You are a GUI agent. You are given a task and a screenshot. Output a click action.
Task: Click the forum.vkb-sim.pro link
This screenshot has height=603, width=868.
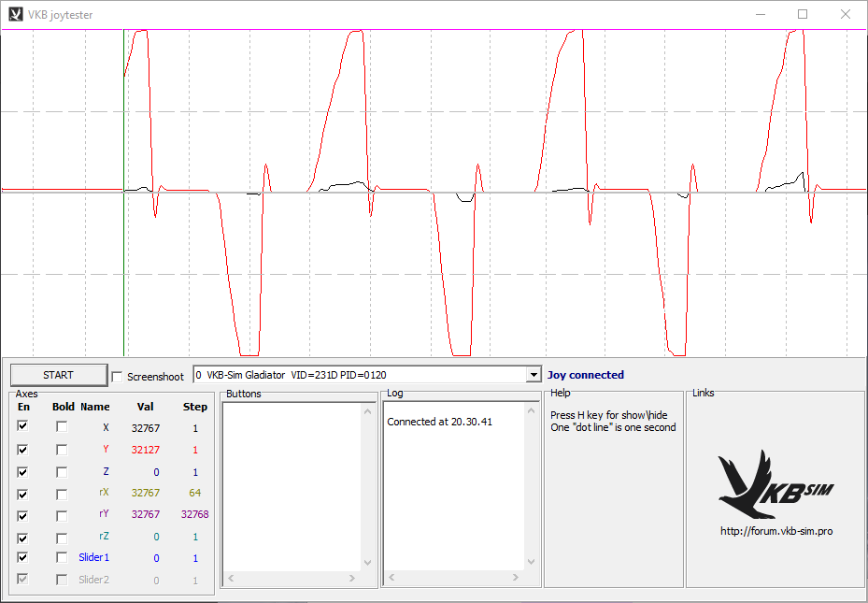(776, 531)
